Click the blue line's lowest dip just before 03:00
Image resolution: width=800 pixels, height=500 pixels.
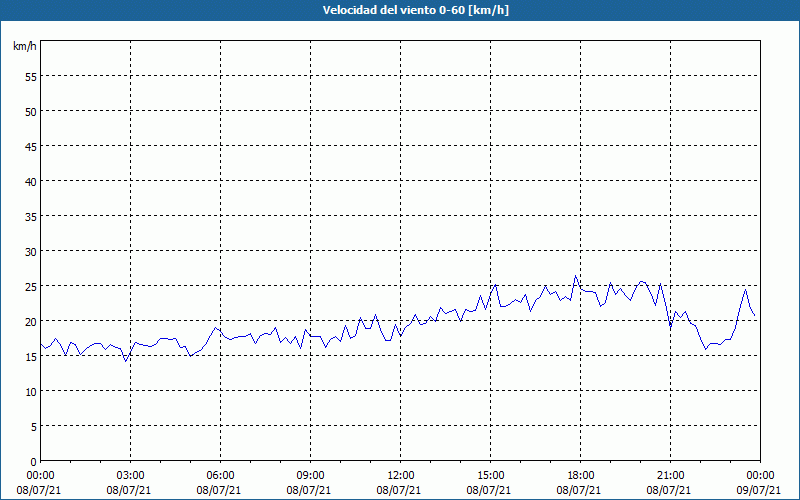(126, 360)
